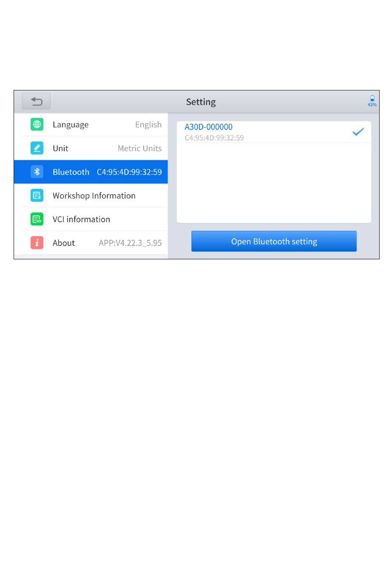The image size is (392, 569).
Task: Open Workshop Information settings
Action: pyautogui.click(x=91, y=195)
